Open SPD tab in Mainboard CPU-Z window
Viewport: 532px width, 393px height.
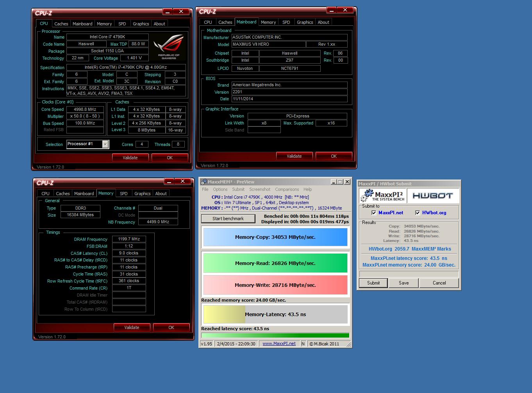286,22
